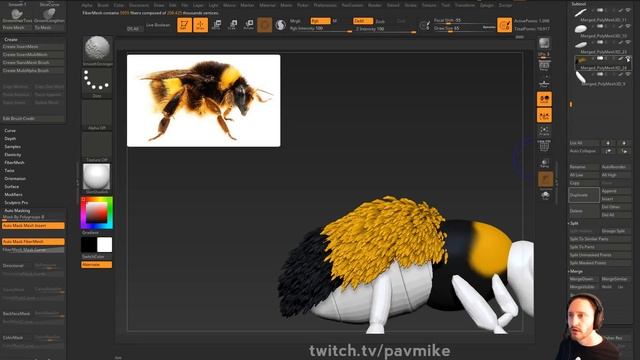
Task: Click the icon below the orange Ghost button
Action: pos(546,196)
